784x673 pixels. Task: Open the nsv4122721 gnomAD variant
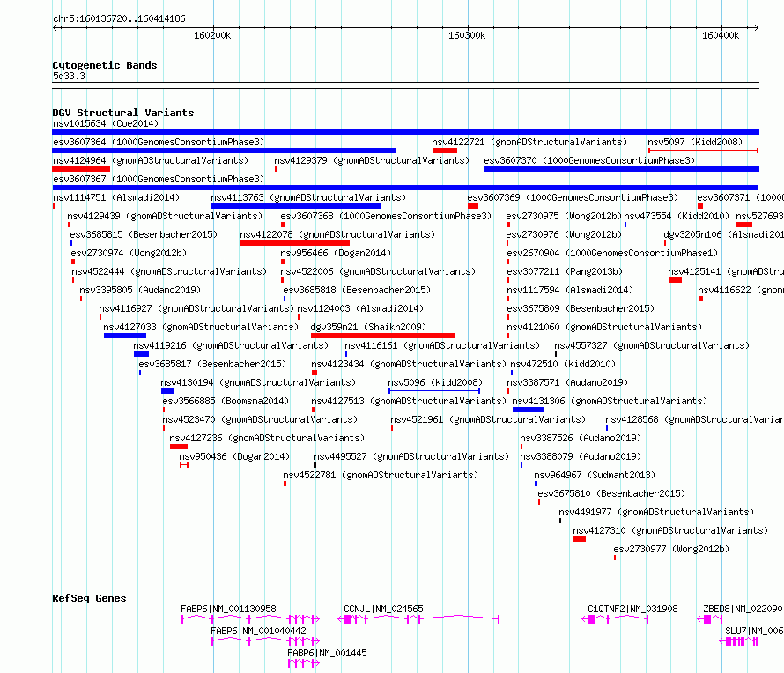[x=529, y=142]
